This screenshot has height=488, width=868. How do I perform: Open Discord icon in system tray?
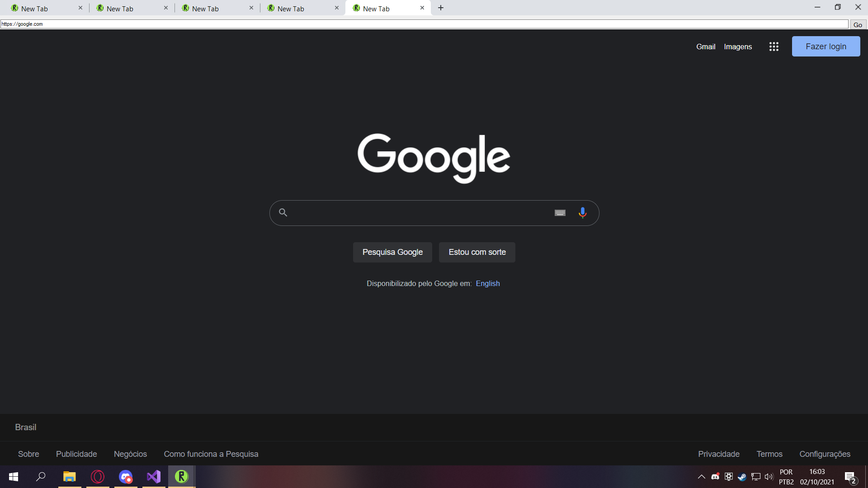pyautogui.click(x=715, y=477)
